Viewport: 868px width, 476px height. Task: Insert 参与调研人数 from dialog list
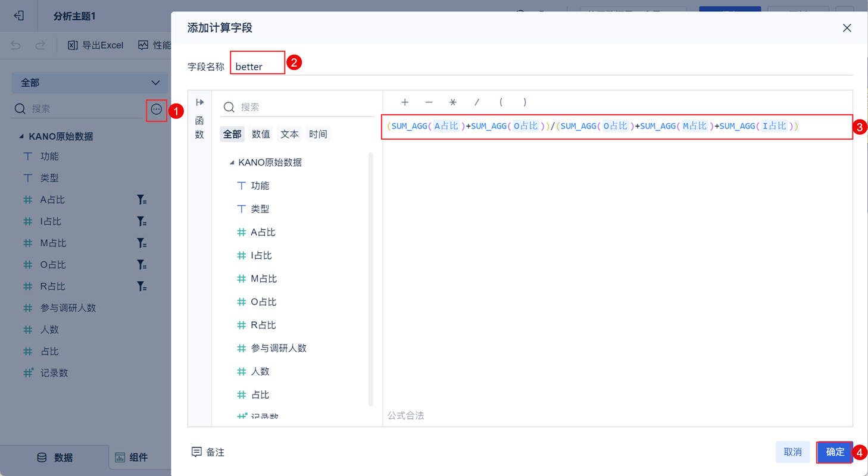click(x=279, y=348)
